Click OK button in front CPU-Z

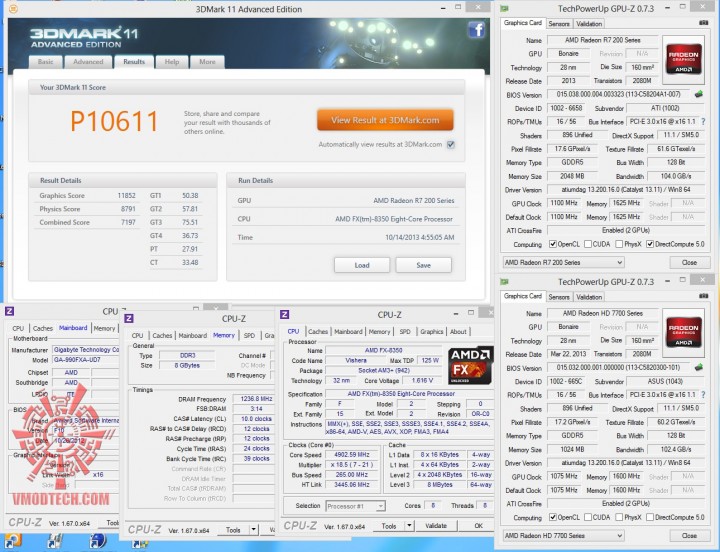[x=478, y=526]
